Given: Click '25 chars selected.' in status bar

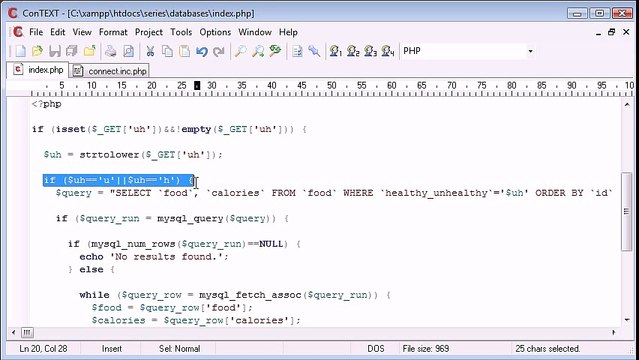Looking at the screenshot, I should (x=547, y=349).
